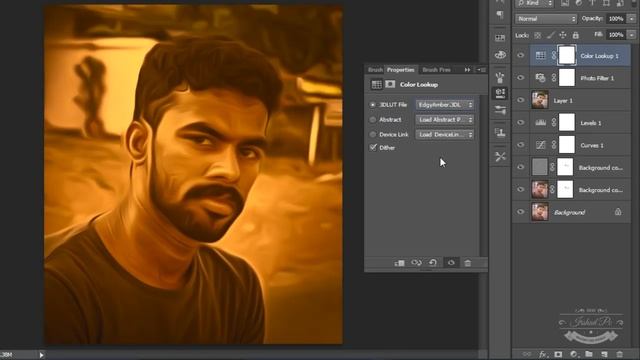
Task: Open the Properties dock icon
Action: 500,93
